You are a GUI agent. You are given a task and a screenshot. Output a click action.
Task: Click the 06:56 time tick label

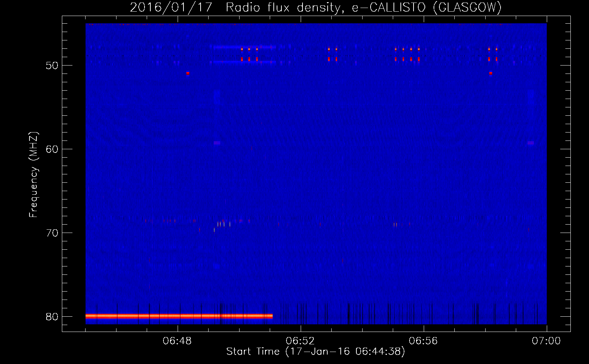(x=423, y=341)
